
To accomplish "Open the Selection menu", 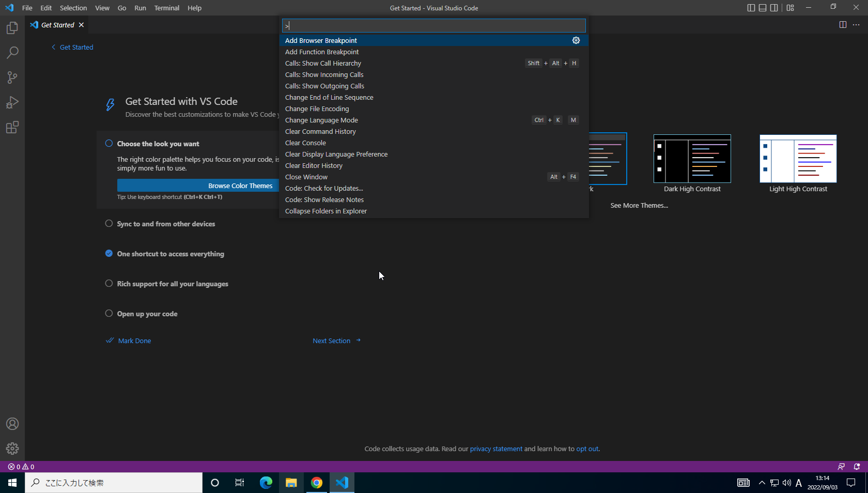I will pyautogui.click(x=73, y=8).
